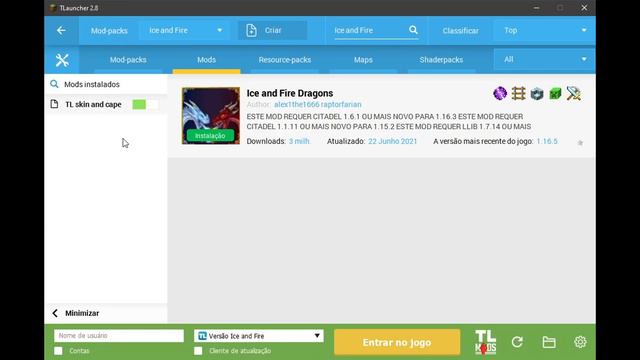Check the Contas checkbox
This screenshot has height=360, width=640.
58,351
